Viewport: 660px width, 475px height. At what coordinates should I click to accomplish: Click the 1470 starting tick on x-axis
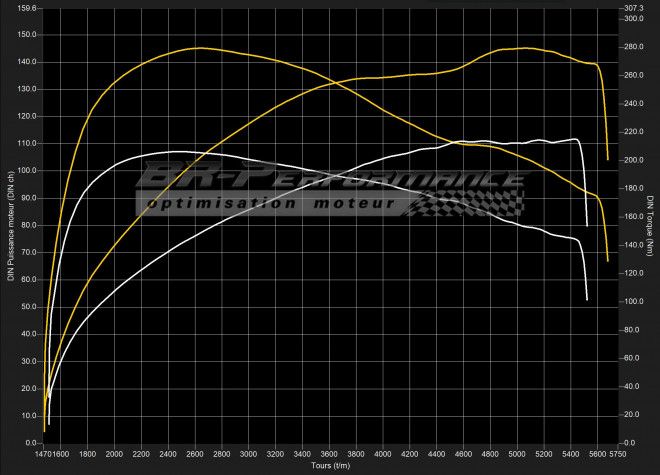pyautogui.click(x=42, y=455)
